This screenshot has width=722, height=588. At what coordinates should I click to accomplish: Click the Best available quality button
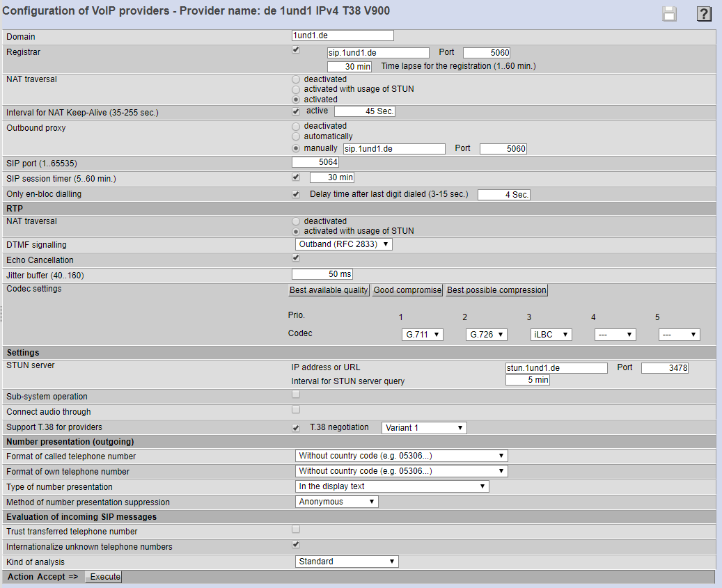pos(329,290)
